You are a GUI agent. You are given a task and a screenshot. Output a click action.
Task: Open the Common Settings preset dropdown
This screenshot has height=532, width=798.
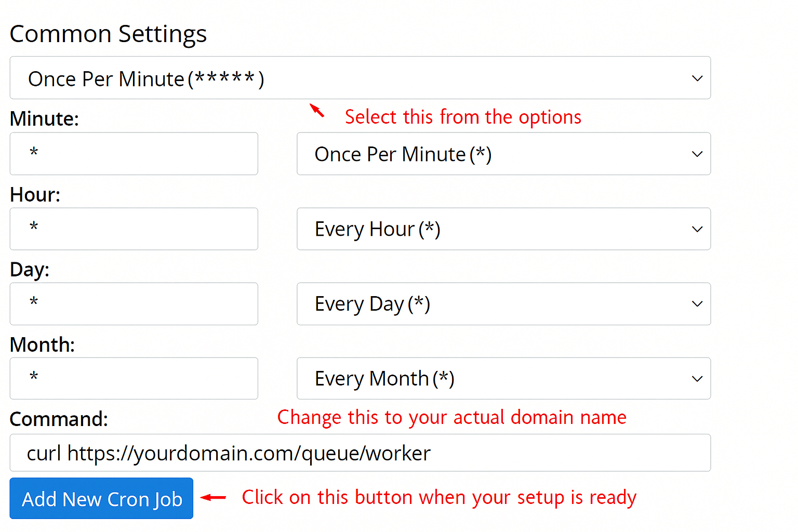pyautogui.click(x=360, y=78)
